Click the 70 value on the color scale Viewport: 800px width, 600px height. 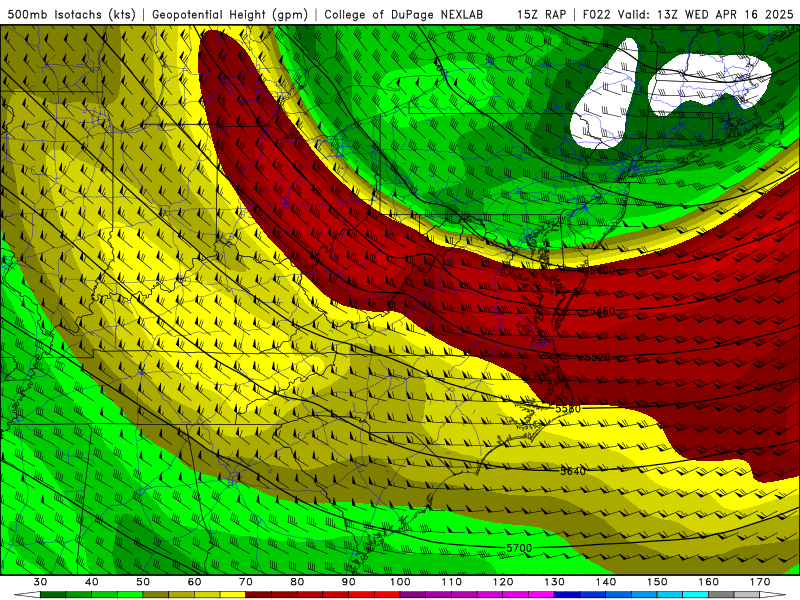(246, 582)
